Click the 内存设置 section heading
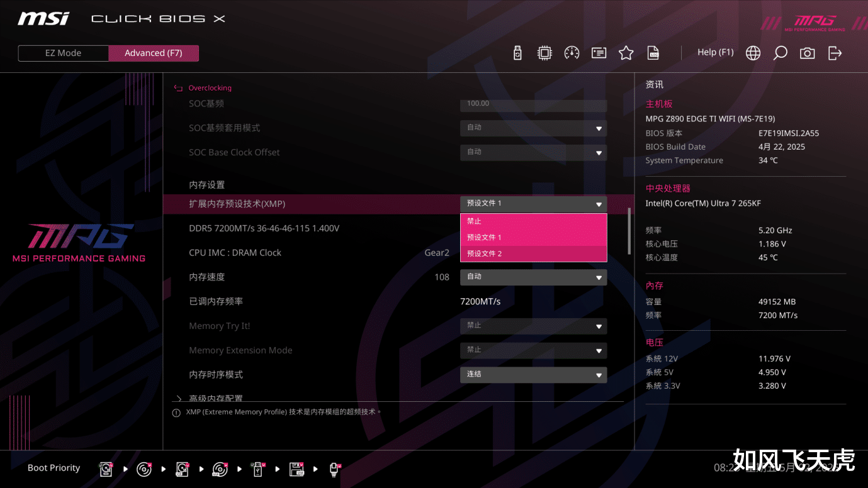 coord(207,185)
